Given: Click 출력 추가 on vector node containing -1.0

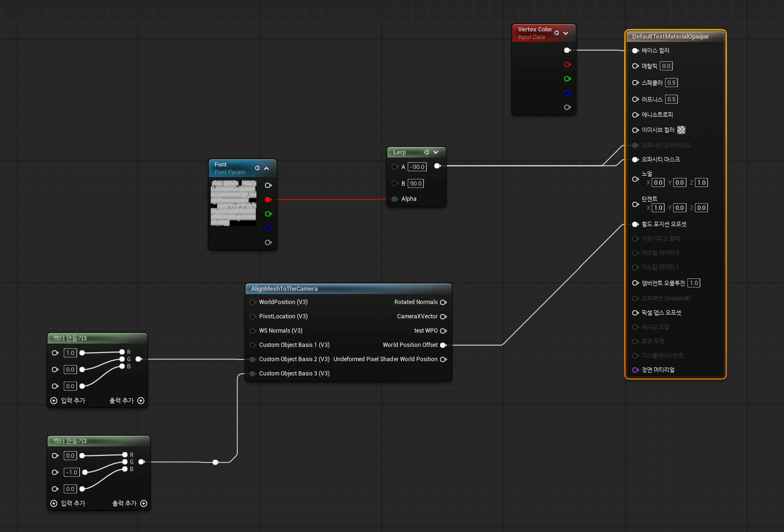Looking at the screenshot, I should pyautogui.click(x=130, y=503).
